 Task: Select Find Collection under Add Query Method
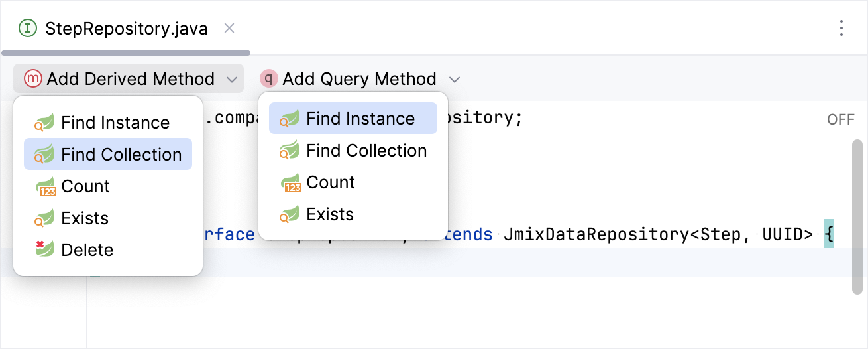coord(366,151)
